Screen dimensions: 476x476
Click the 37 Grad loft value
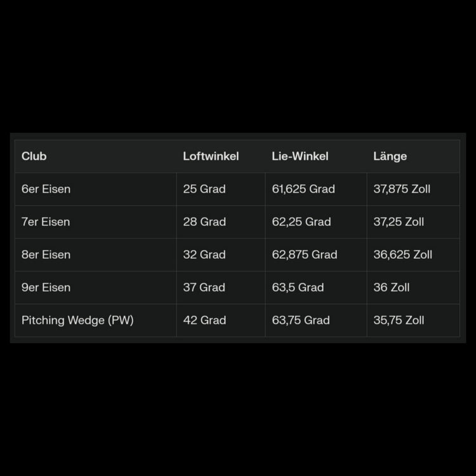pyautogui.click(x=204, y=288)
